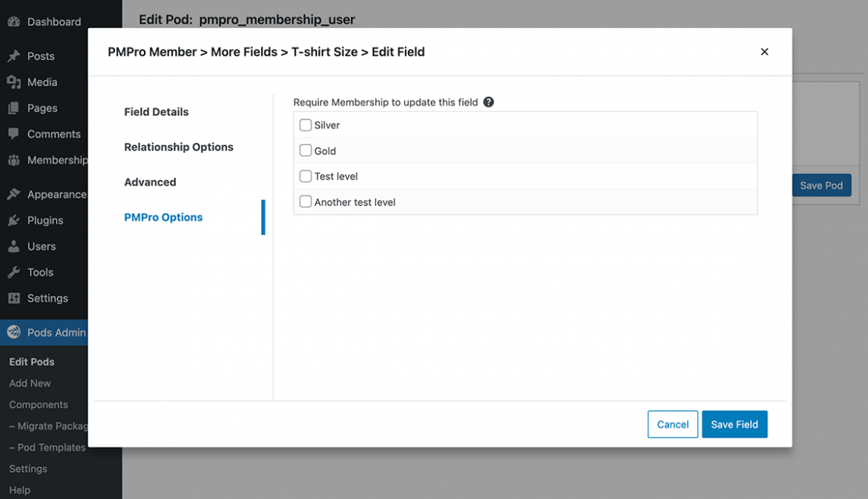
Task: Check the Test level option
Action: tap(305, 176)
